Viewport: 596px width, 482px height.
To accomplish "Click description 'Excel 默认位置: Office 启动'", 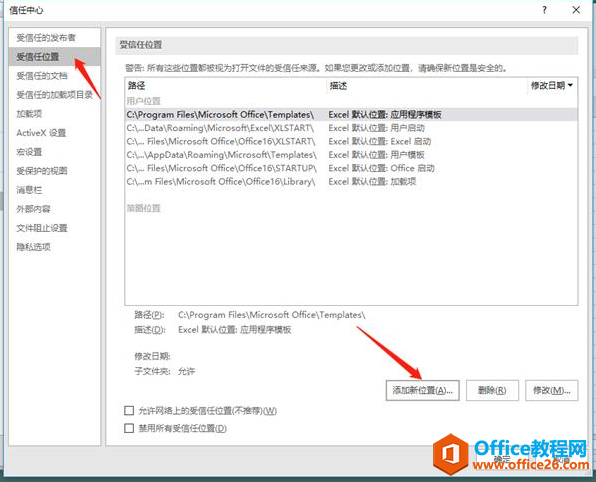I will (381, 168).
